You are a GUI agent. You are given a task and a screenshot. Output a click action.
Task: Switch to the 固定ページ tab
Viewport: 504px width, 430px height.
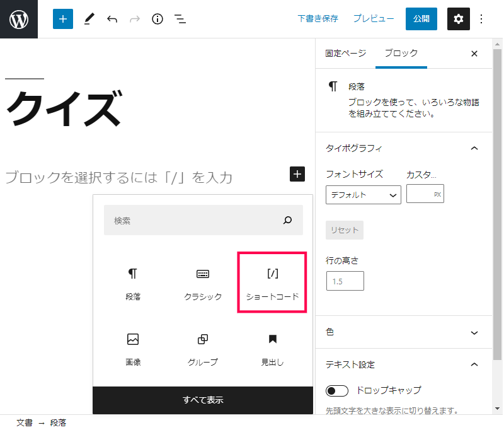click(x=345, y=54)
